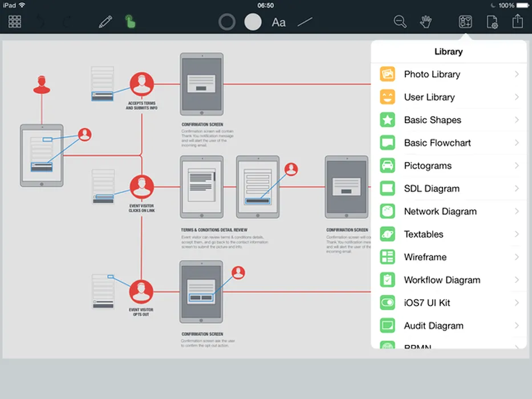Viewport: 532px width, 399px height.
Task: Open fill color circle picker
Action: tap(253, 22)
